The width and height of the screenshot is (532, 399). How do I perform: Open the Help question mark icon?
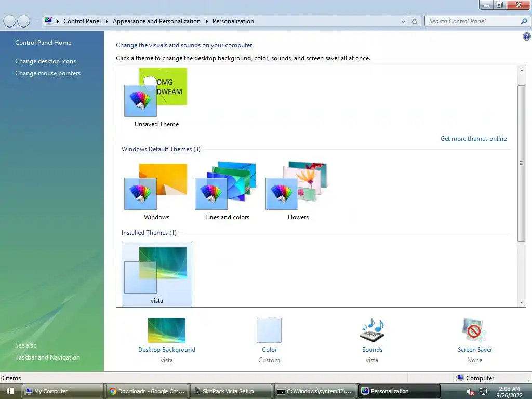(x=526, y=36)
